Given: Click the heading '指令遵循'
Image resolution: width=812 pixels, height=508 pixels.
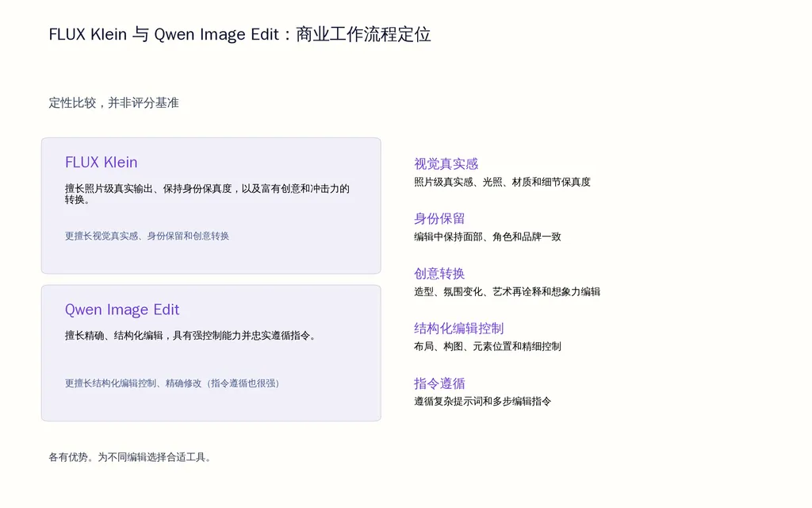Looking at the screenshot, I should [439, 383].
